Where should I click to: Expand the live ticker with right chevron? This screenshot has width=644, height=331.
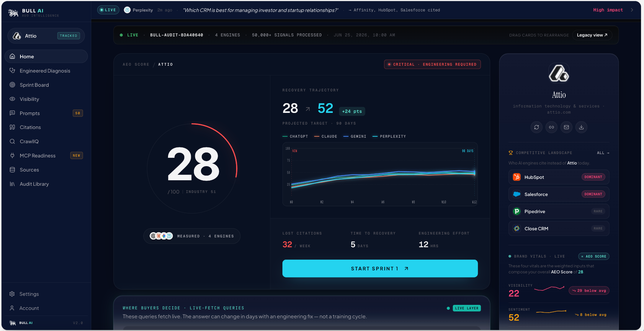632,10
